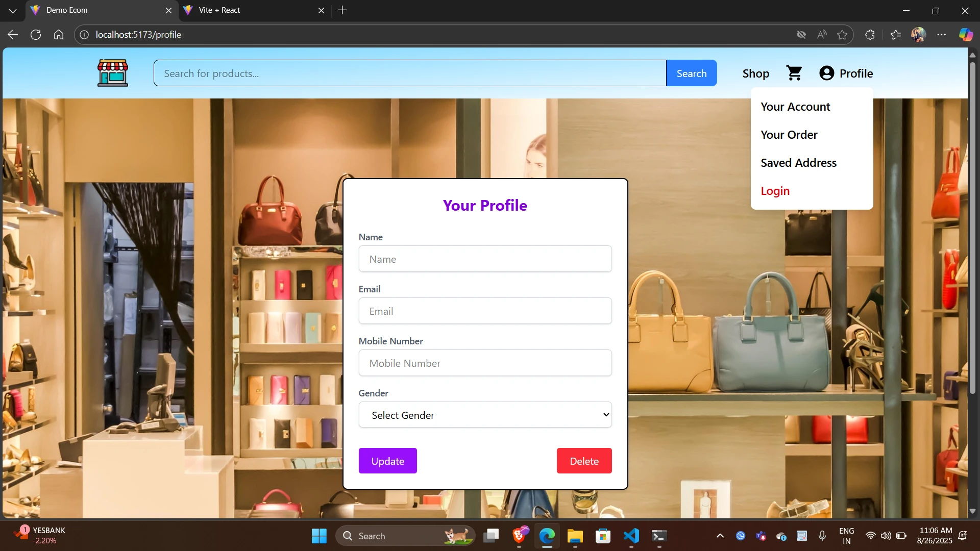
Task: Open browser Extensions icon
Action: click(x=870, y=35)
